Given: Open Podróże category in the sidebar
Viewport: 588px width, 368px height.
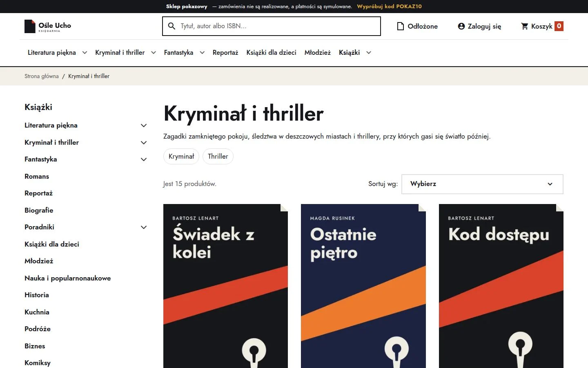Looking at the screenshot, I should point(38,329).
